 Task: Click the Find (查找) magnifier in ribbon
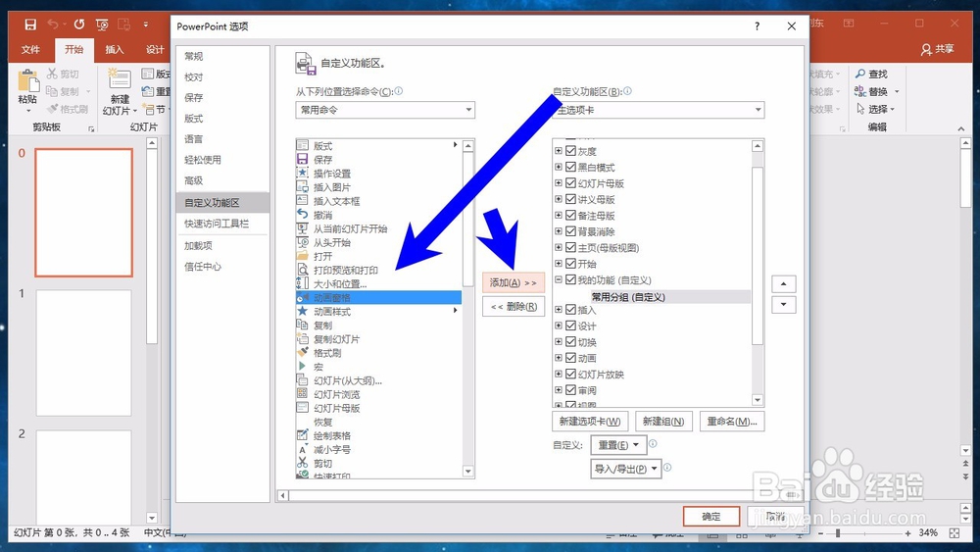pyautogui.click(x=860, y=74)
